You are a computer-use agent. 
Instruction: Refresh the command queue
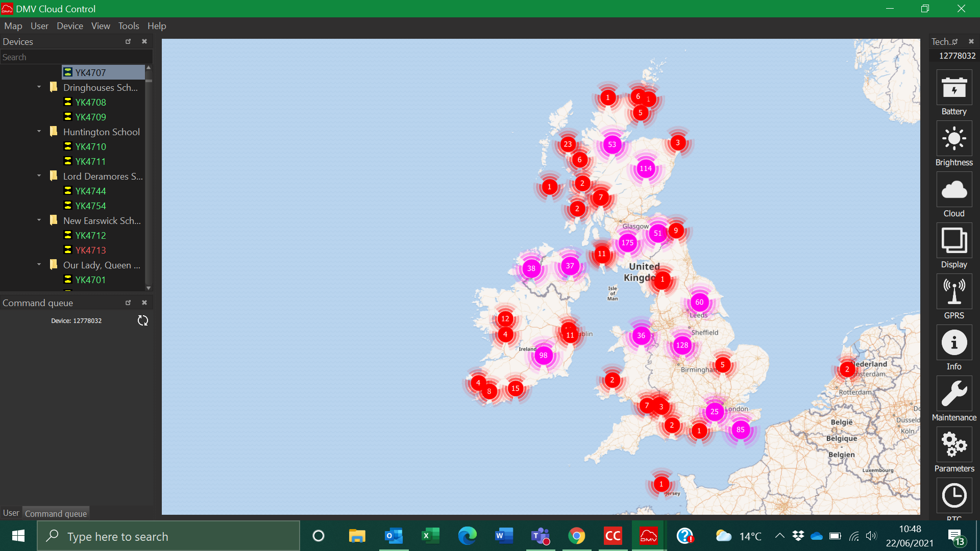coord(143,320)
